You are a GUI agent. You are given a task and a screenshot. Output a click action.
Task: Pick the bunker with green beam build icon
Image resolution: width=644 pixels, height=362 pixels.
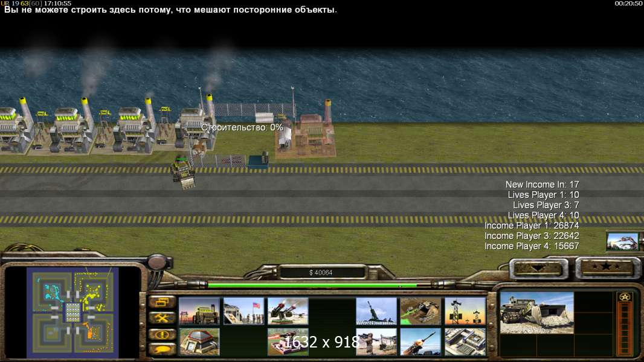pos(420,311)
